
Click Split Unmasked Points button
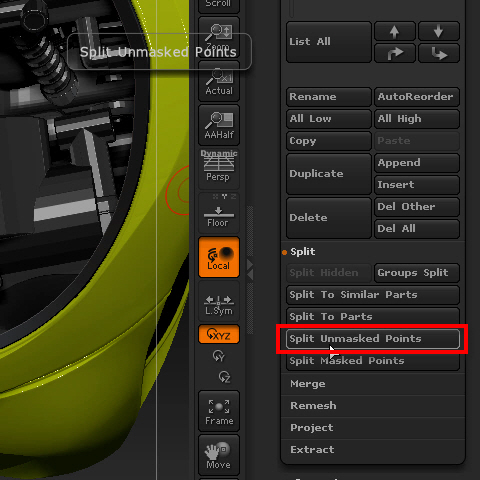click(373, 339)
